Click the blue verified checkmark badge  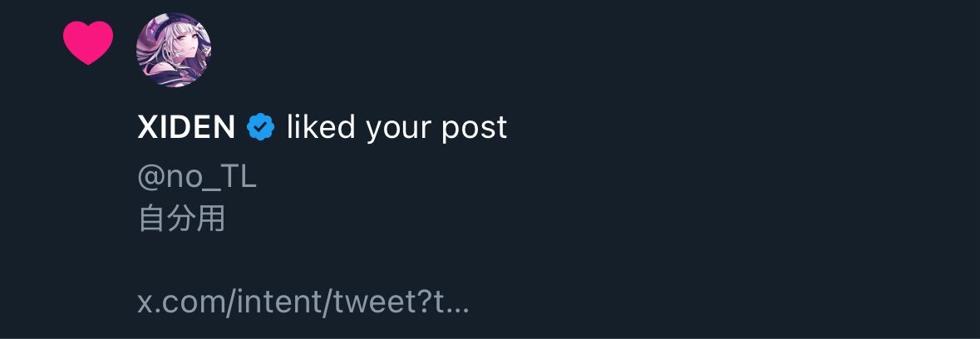pos(261,127)
